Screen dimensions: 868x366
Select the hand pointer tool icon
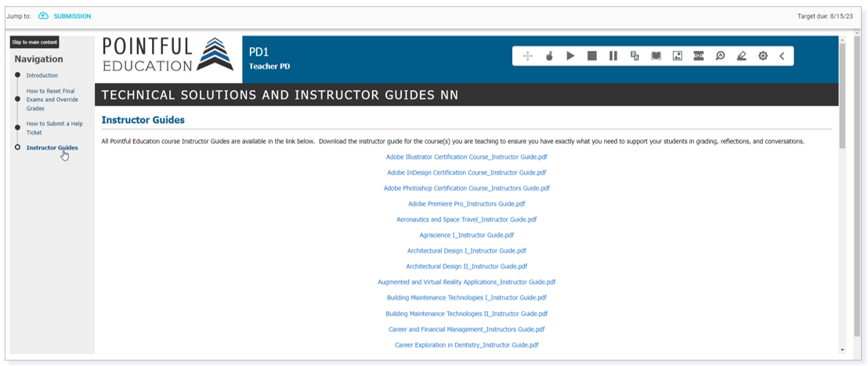click(x=549, y=56)
